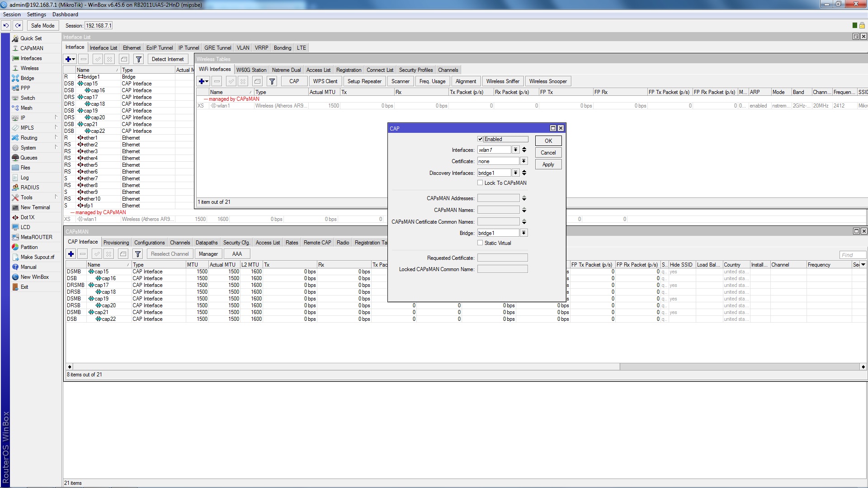Untick the Enabled checkbox in CAP dialog

pos(480,139)
